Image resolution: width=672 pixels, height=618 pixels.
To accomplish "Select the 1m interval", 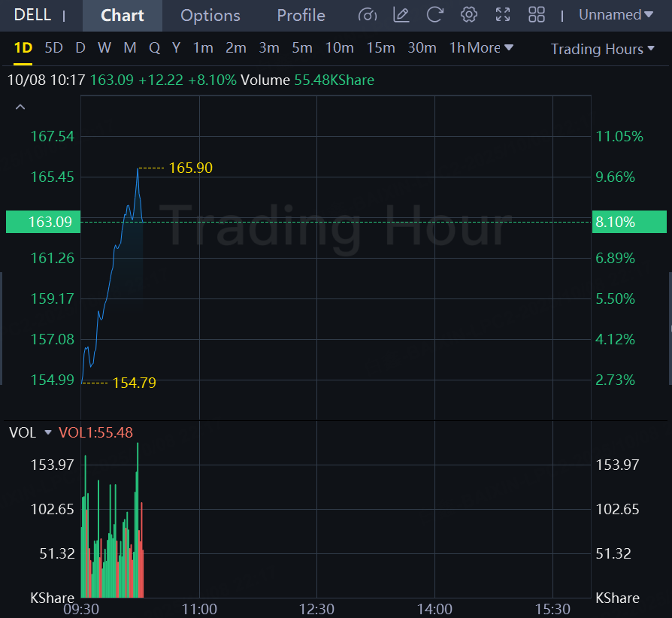I will click(203, 47).
